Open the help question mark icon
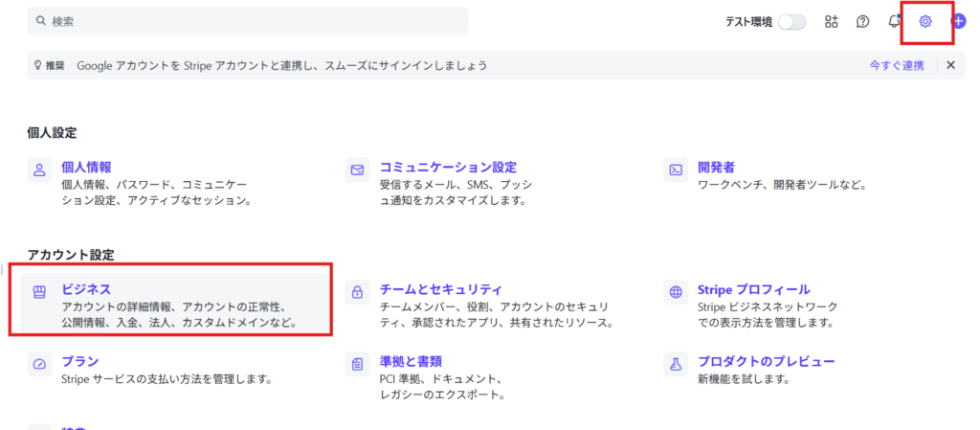The image size is (980, 430). pos(862,22)
